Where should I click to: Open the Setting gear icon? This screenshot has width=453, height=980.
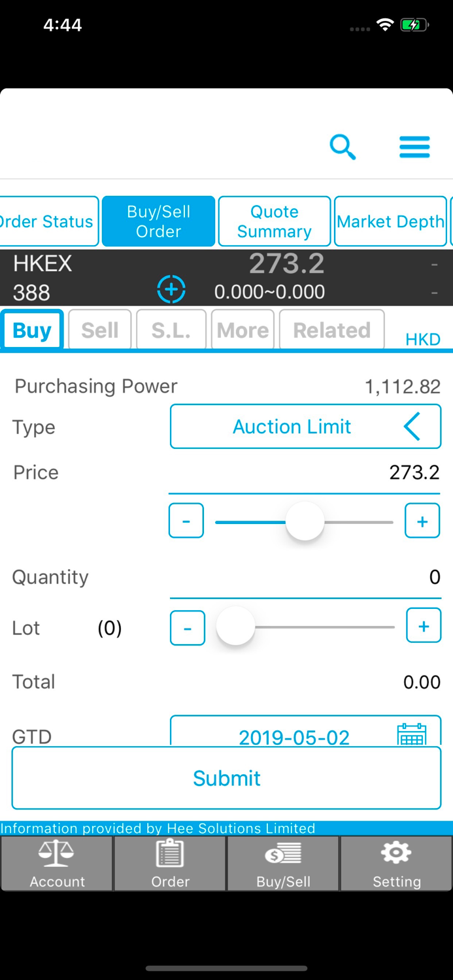click(395, 862)
